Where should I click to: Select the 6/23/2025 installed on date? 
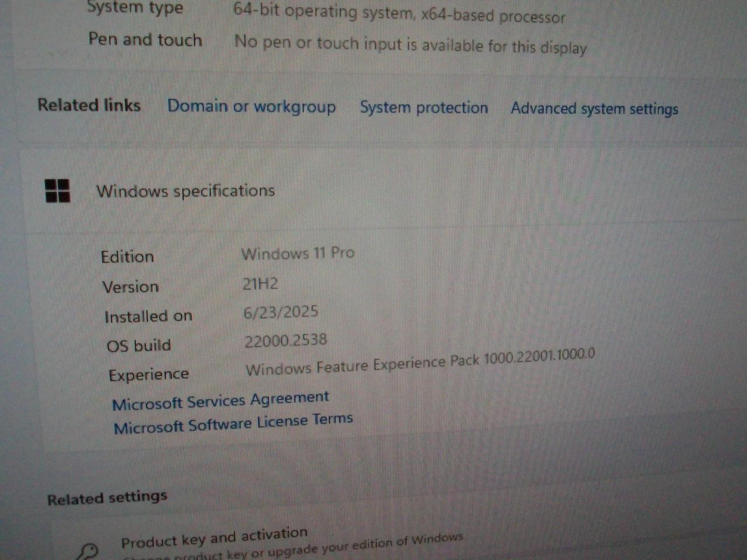point(281,312)
